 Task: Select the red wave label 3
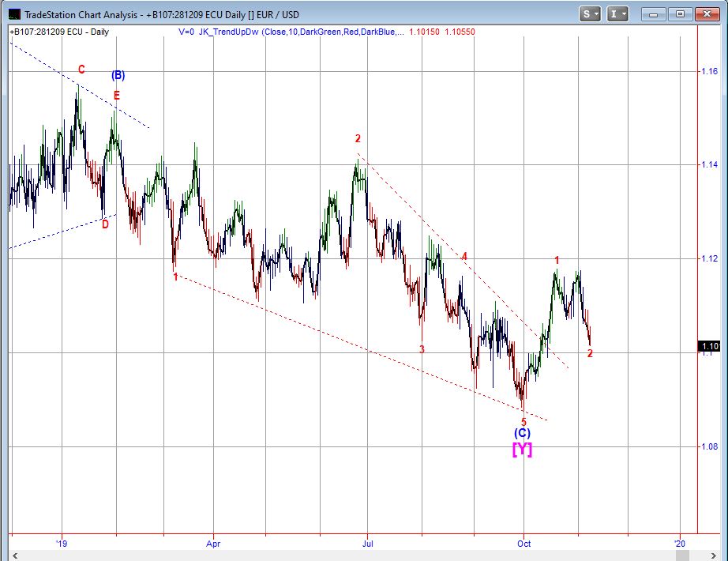pos(422,349)
